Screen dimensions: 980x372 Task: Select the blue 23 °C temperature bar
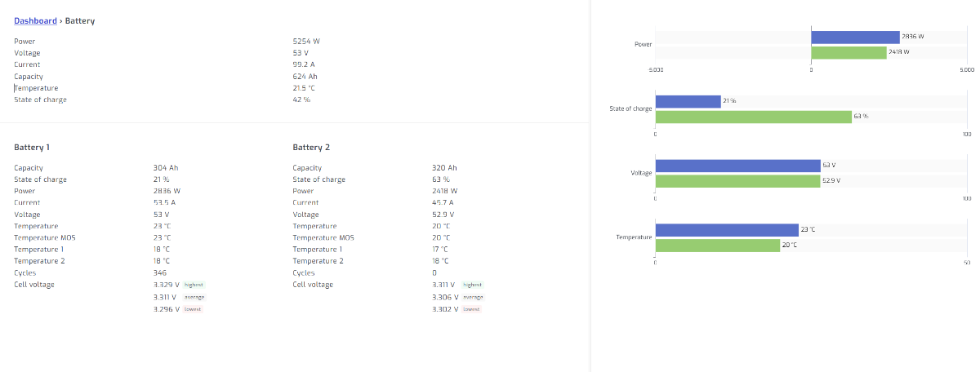point(727,230)
